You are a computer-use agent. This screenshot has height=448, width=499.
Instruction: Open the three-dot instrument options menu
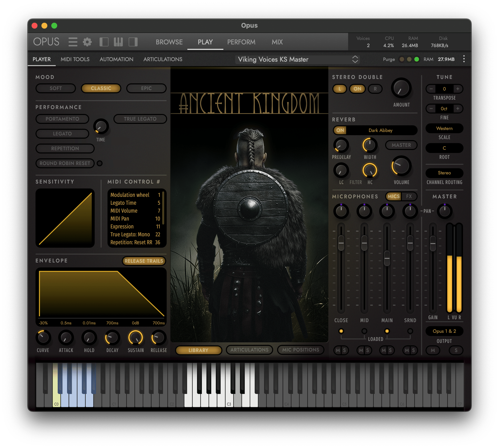(x=464, y=59)
